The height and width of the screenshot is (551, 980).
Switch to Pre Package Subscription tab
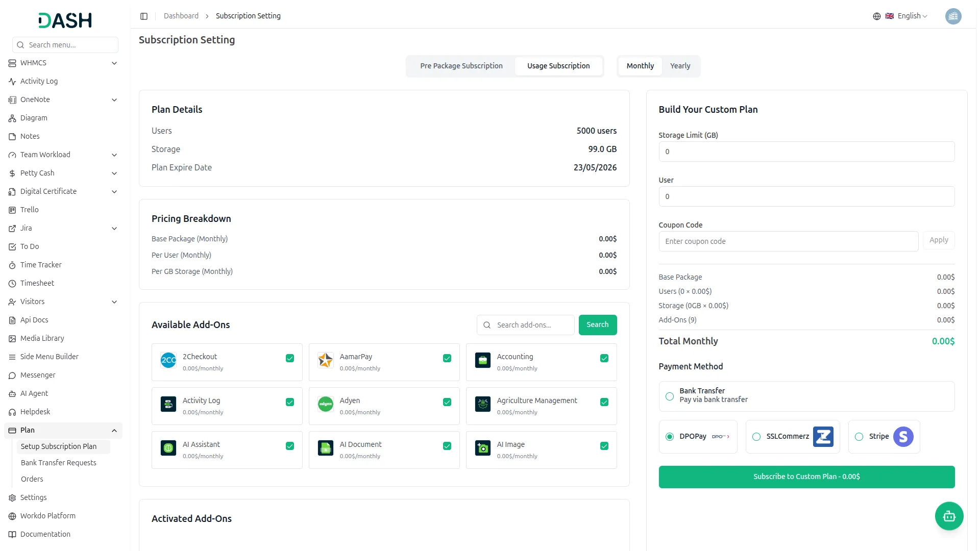tap(461, 66)
